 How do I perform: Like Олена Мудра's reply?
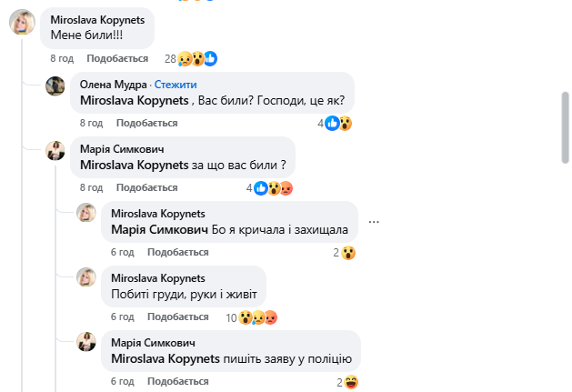click(x=147, y=123)
